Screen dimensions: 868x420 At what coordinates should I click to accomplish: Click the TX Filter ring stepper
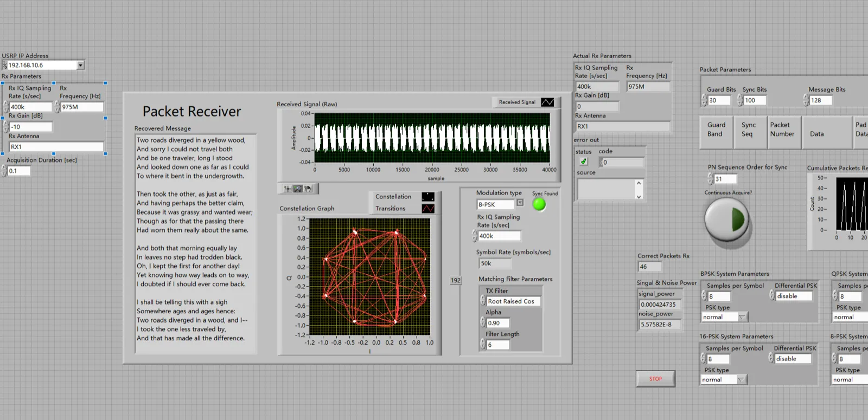(x=483, y=301)
